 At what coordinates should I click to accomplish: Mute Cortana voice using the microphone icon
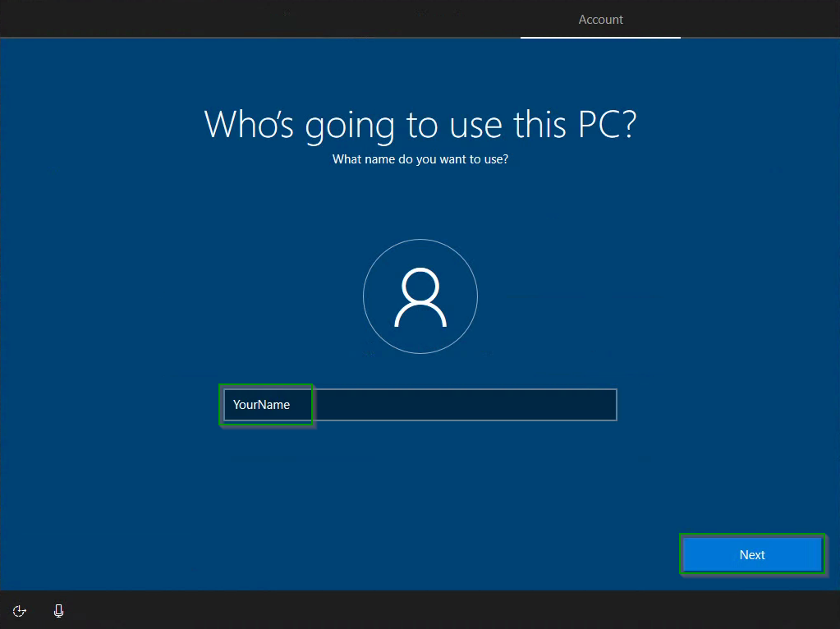coord(58,610)
